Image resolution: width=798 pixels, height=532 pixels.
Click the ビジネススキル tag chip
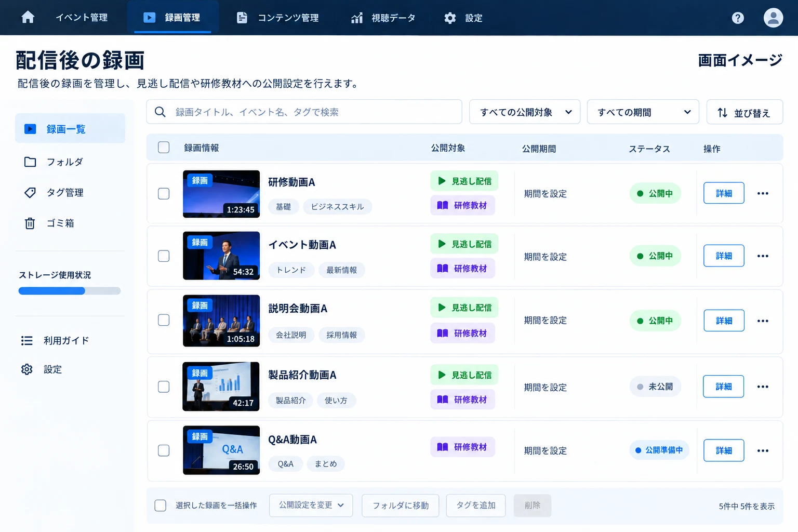337,207
